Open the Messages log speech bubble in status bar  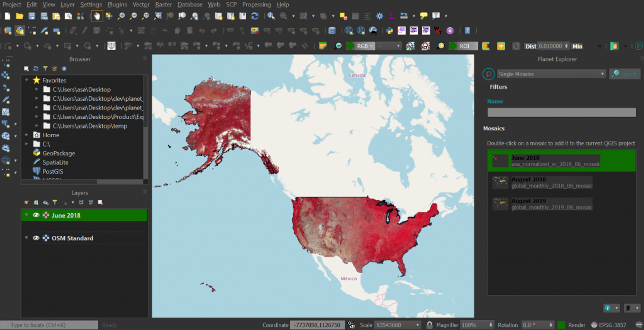tap(639, 325)
